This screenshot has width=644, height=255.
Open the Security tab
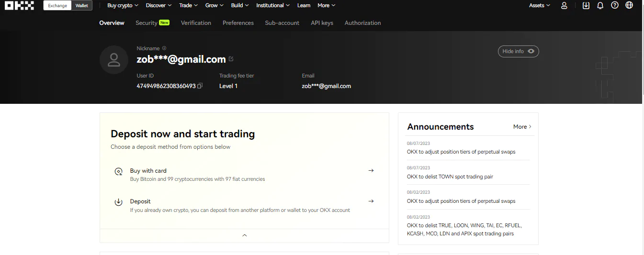[x=147, y=22]
